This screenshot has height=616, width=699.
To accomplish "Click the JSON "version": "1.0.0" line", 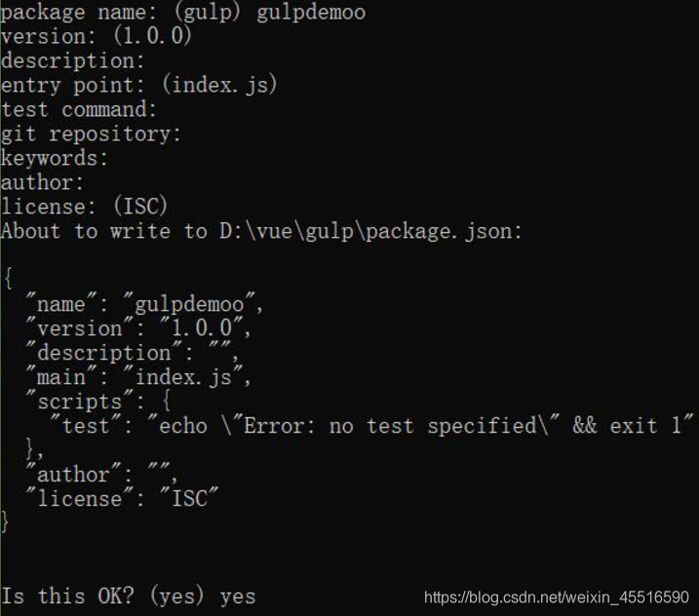I will coord(139,328).
